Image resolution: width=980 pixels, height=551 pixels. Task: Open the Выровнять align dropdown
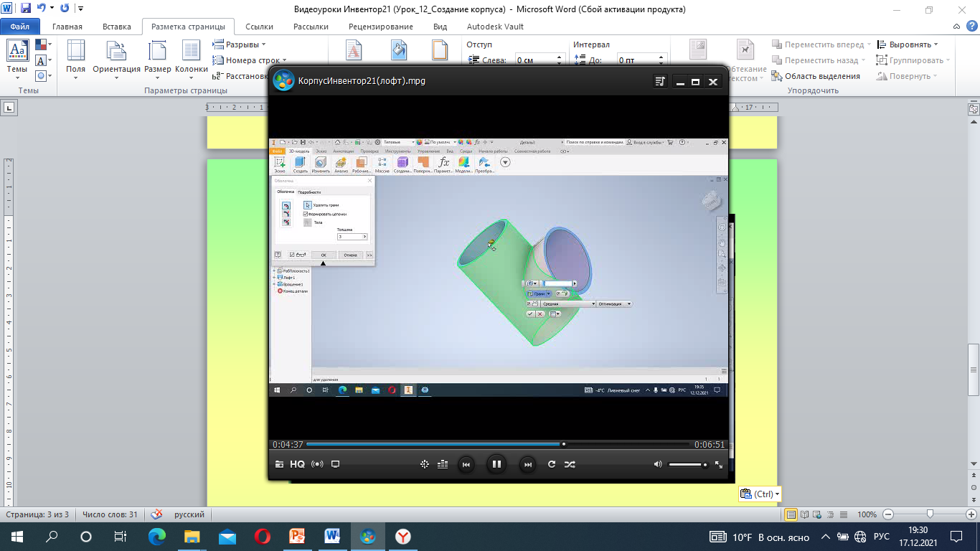pyautogui.click(x=908, y=44)
